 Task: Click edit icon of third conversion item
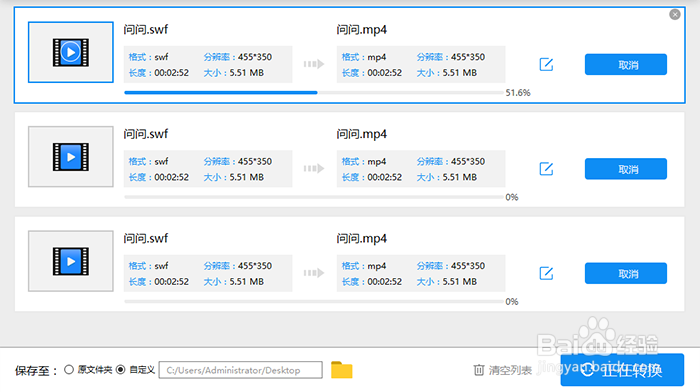(546, 273)
